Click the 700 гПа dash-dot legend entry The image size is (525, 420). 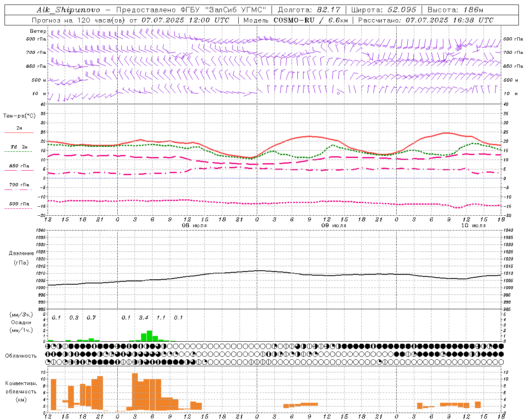[19, 185]
